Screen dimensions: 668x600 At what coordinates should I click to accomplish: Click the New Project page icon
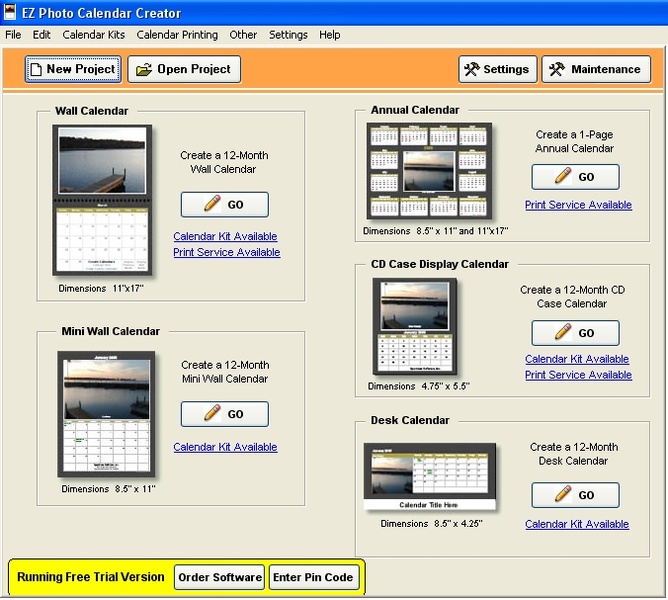(x=36, y=69)
